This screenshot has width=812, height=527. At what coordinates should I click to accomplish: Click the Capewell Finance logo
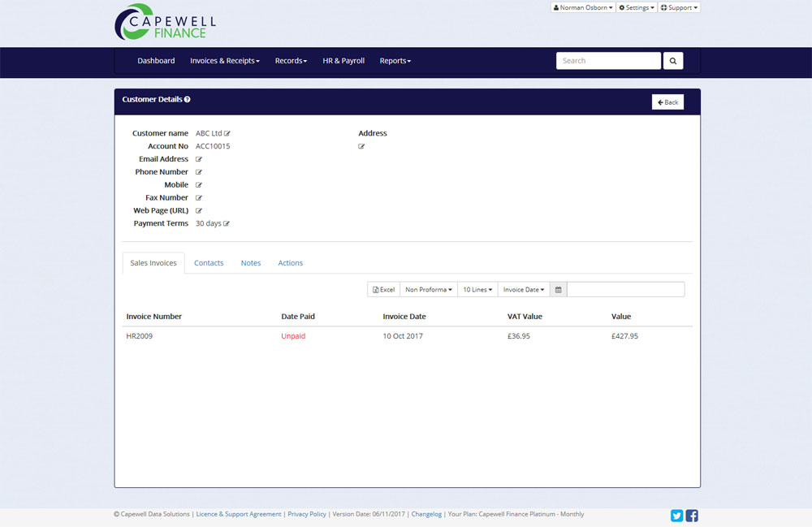[165, 22]
